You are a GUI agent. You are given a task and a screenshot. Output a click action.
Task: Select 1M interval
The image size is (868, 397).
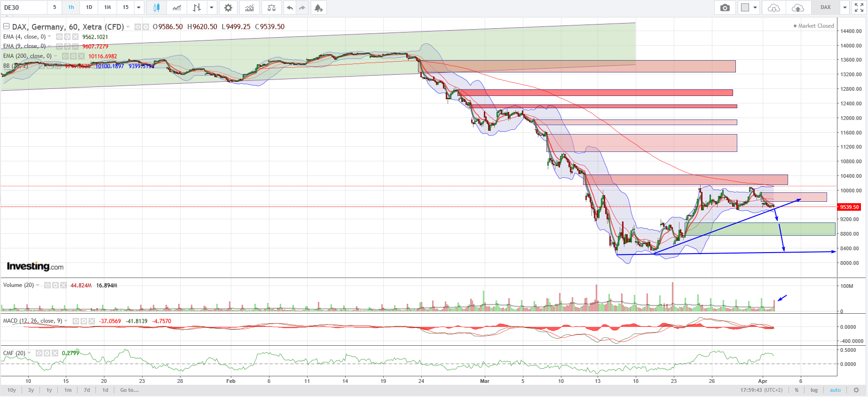pos(108,8)
